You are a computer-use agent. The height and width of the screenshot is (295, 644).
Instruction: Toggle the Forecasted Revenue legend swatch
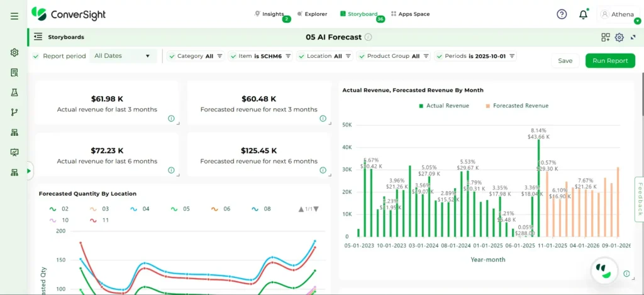pos(488,106)
